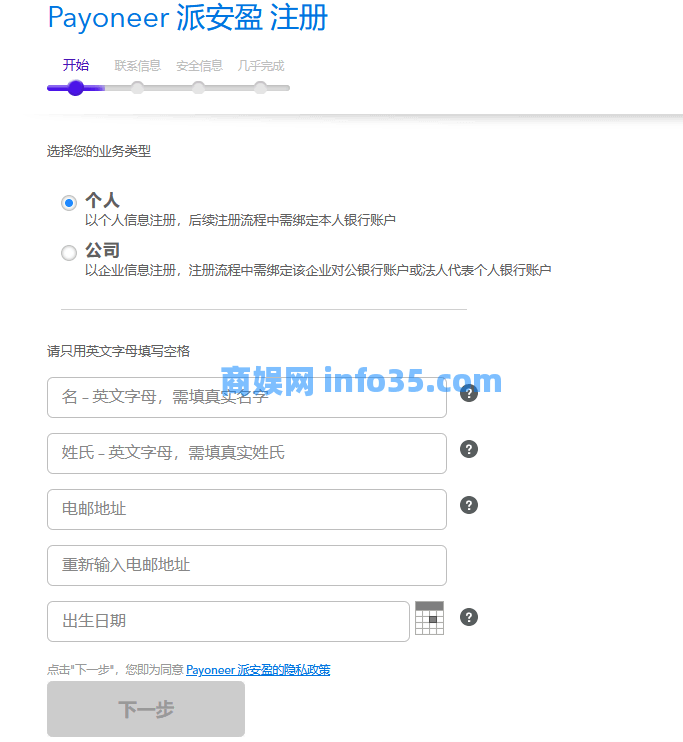This screenshot has height=742, width=683.
Task: Click the second progress dot under 联系信息
Action: (137, 88)
